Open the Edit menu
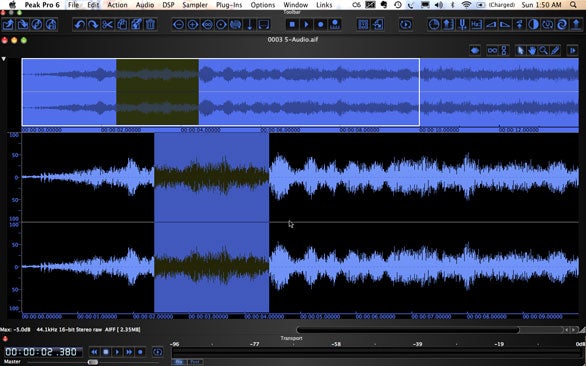Viewport: 586px width, 366px height. point(93,5)
